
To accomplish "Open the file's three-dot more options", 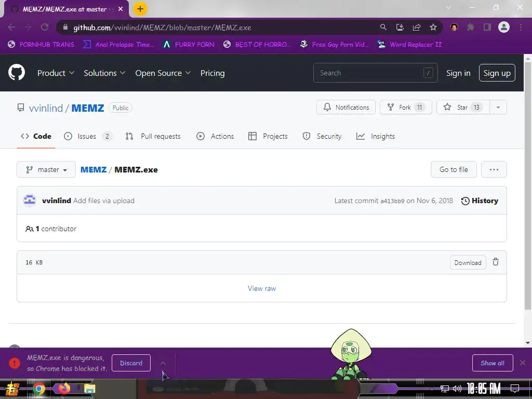I will (494, 169).
